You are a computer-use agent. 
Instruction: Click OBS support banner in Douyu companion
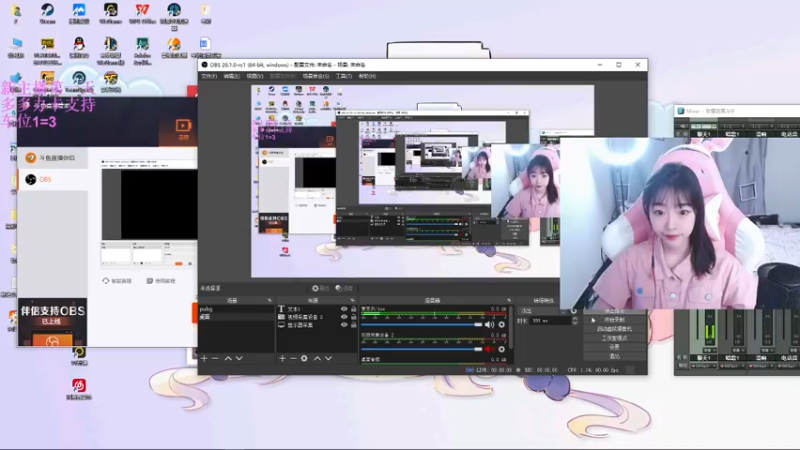53,322
